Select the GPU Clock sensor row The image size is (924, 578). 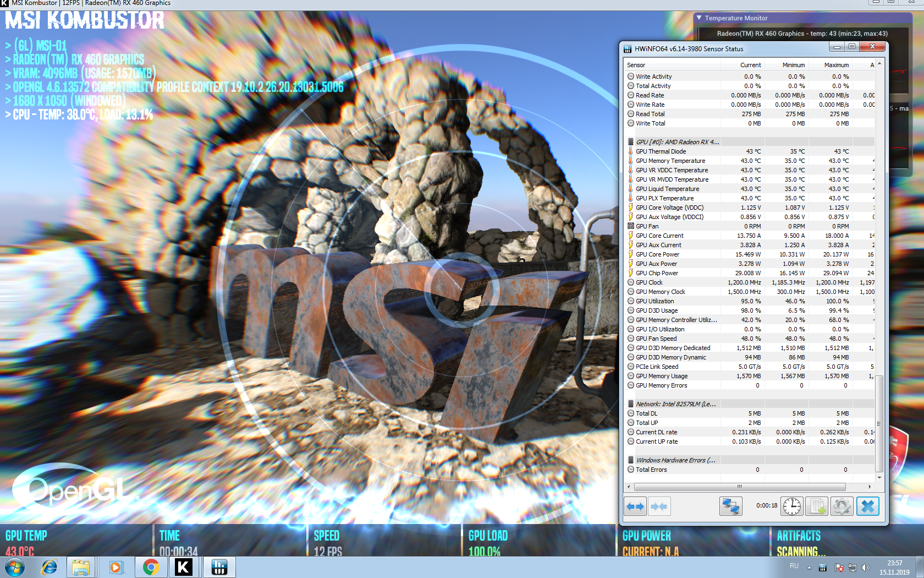pos(750,282)
